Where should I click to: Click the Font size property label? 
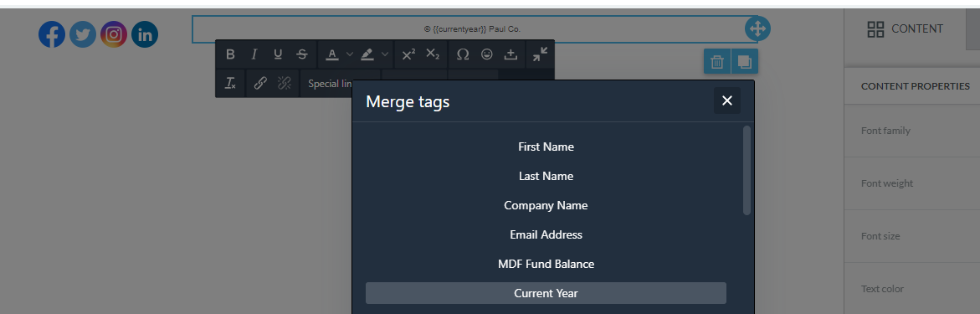[x=880, y=236]
